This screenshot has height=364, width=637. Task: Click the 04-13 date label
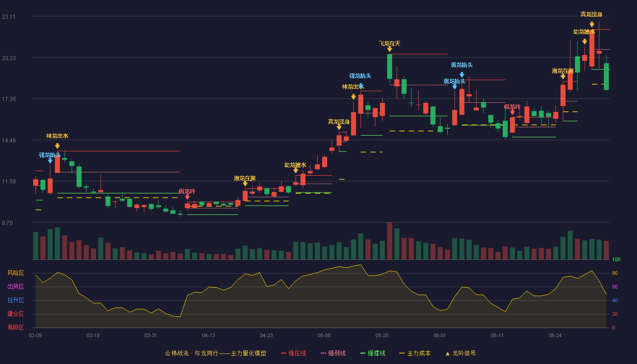point(209,335)
